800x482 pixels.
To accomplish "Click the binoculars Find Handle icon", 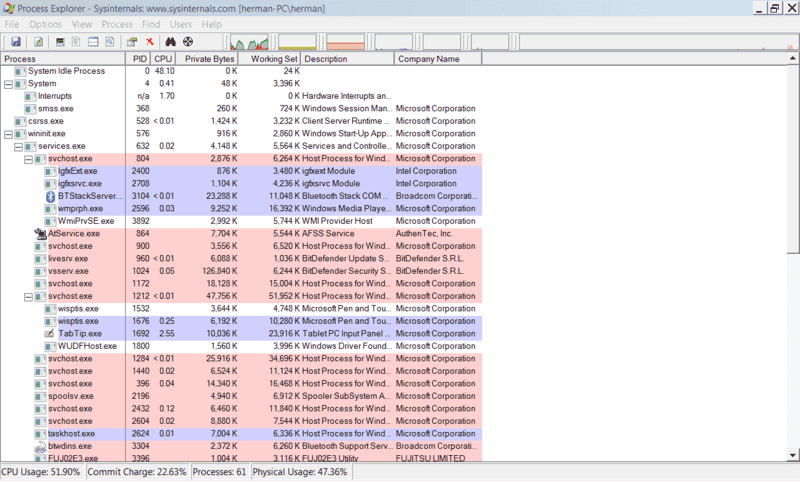I will (x=171, y=42).
